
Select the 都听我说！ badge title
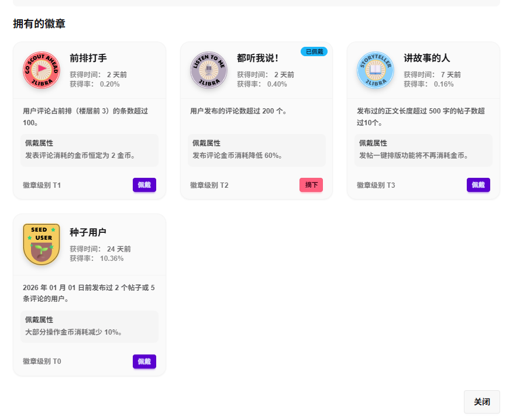click(x=258, y=58)
